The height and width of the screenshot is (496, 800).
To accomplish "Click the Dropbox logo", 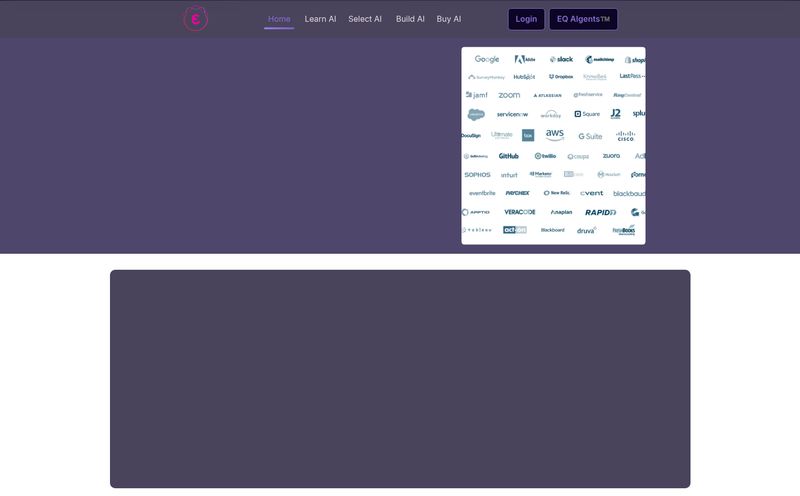I will 561,77.
